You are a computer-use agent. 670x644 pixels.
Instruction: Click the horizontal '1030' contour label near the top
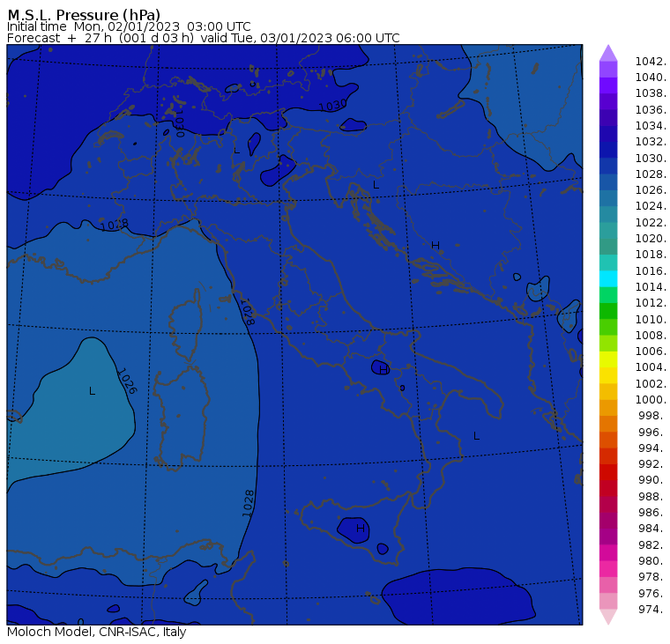(333, 105)
